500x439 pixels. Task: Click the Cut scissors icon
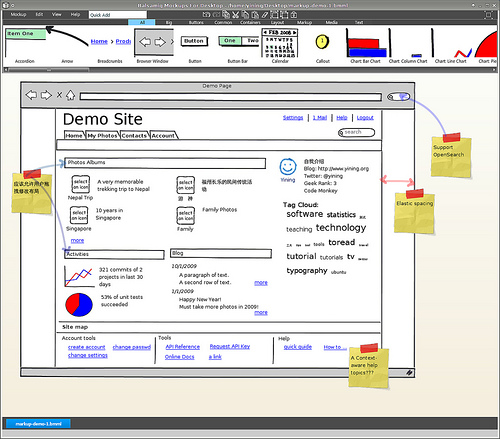click(x=235, y=15)
